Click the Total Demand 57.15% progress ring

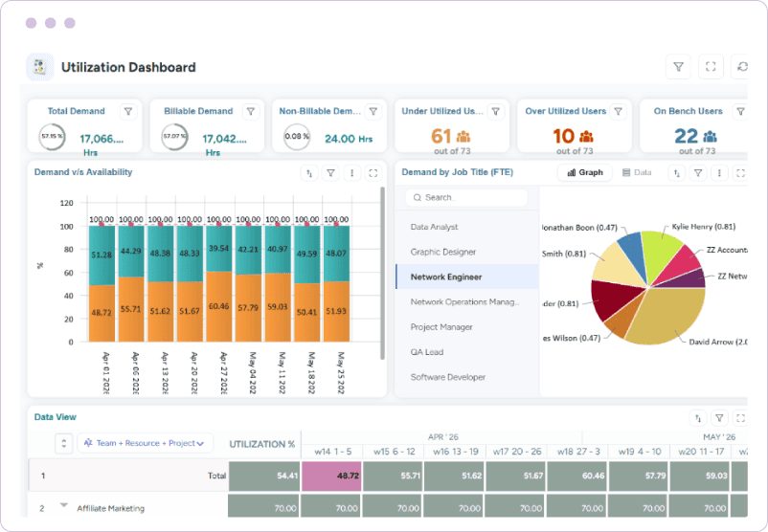click(52, 137)
